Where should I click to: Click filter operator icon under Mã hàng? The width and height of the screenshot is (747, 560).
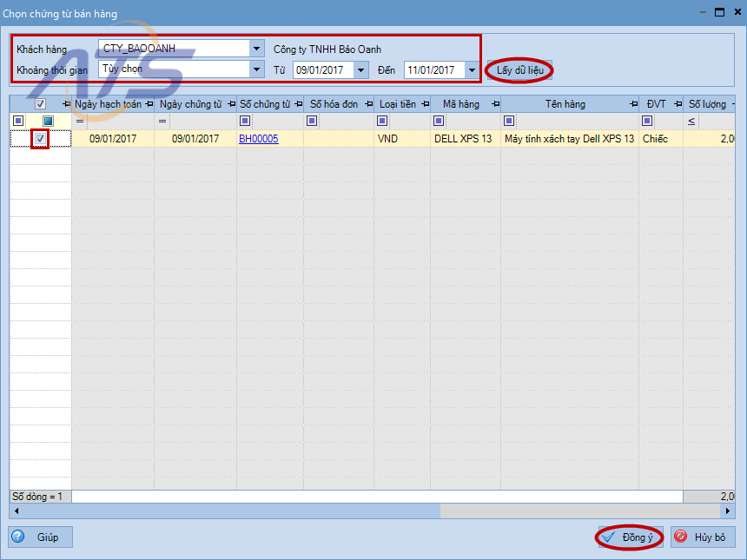(438, 121)
